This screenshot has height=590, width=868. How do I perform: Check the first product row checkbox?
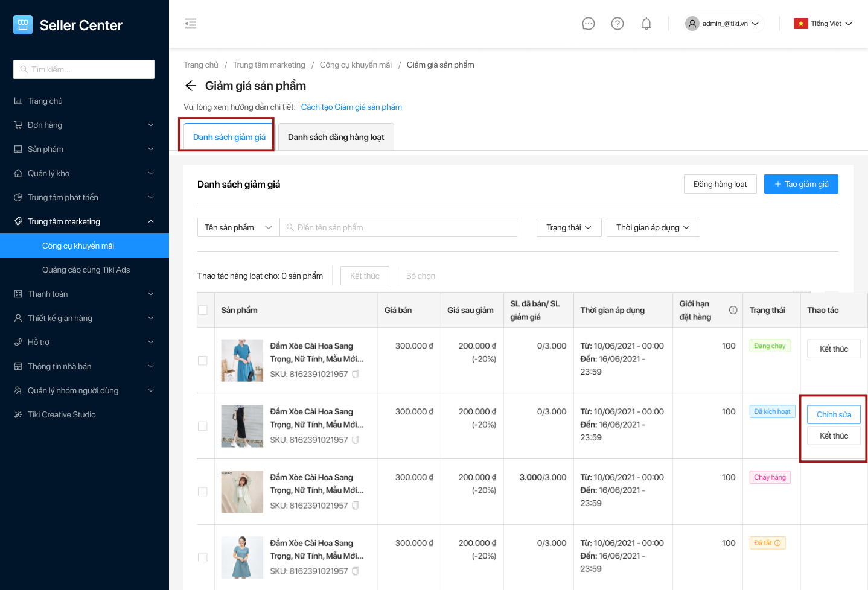pyautogui.click(x=203, y=360)
